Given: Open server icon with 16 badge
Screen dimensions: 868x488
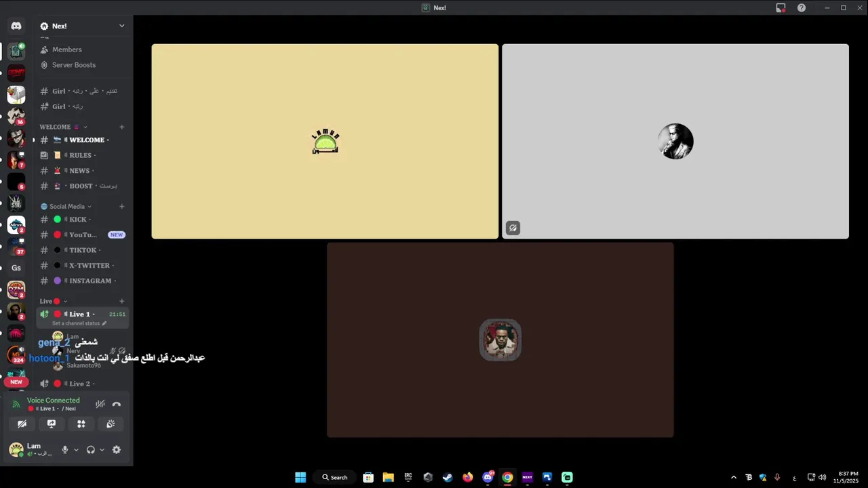Looking at the screenshot, I should point(16,116).
